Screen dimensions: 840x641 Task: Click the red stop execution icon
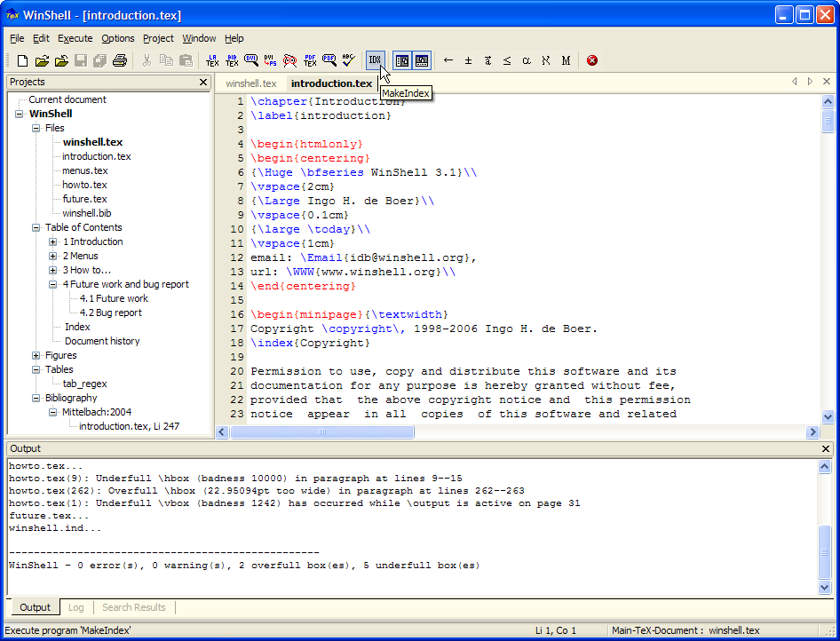point(592,60)
